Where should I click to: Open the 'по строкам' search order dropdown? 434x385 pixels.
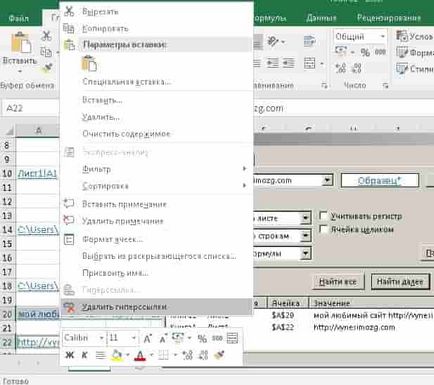tap(305, 236)
